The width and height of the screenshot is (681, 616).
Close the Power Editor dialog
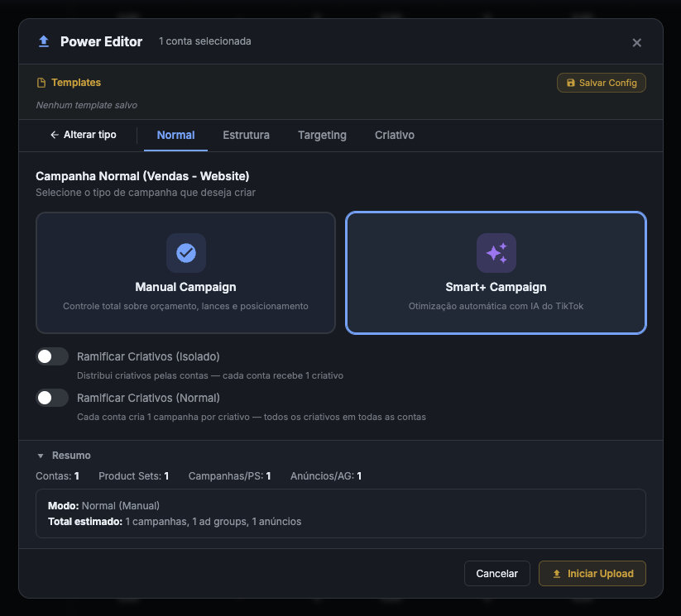(636, 42)
